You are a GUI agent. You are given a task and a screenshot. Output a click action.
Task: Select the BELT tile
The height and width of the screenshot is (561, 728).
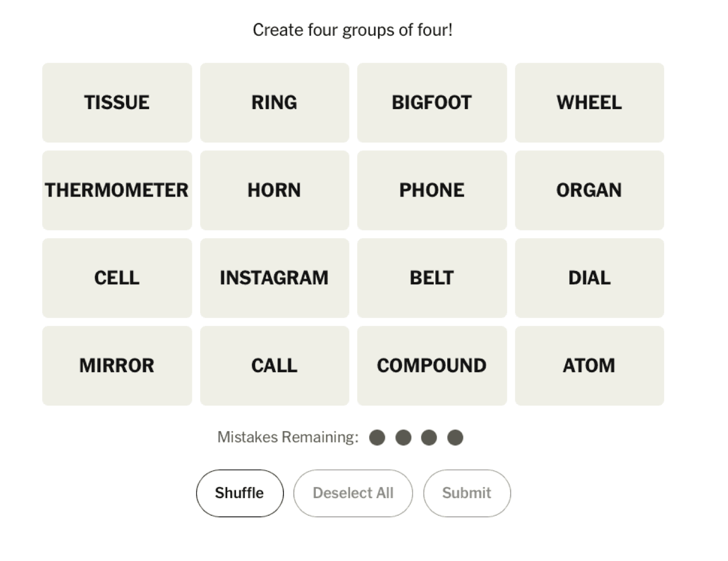432,278
